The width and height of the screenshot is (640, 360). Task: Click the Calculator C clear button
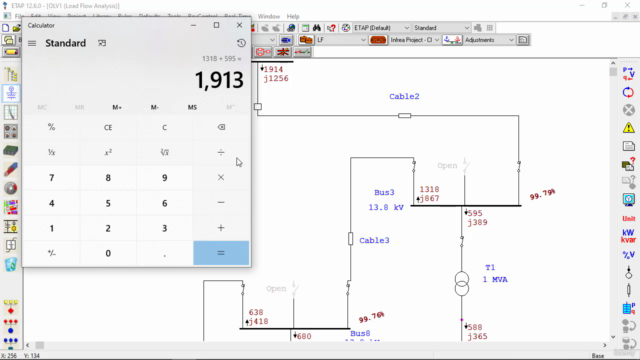tap(164, 127)
